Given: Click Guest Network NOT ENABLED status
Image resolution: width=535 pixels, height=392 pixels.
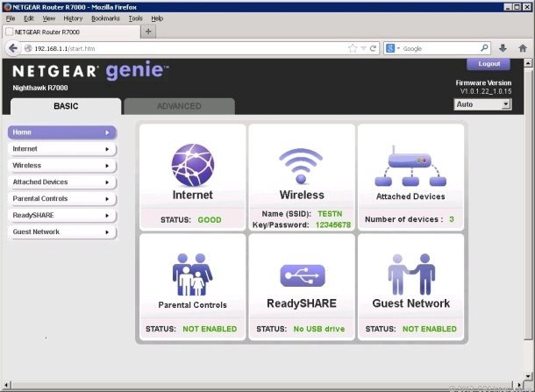Looking at the screenshot, I should coord(429,329).
